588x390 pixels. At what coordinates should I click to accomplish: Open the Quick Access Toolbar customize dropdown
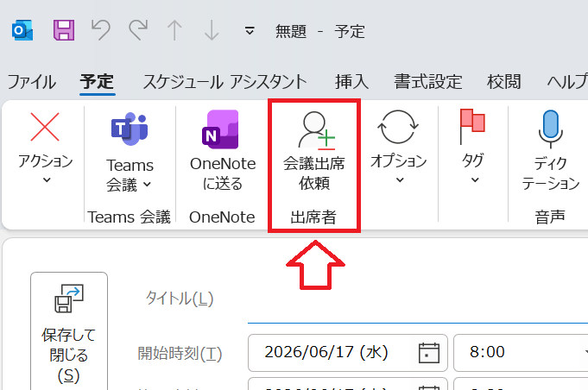point(250,31)
